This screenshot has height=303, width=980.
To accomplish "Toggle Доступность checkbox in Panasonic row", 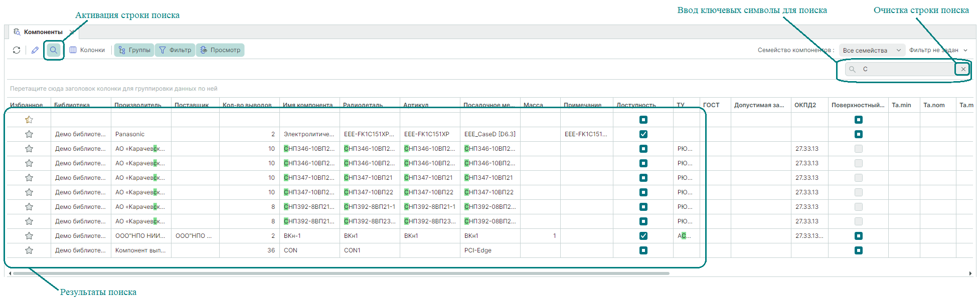I will click(643, 134).
